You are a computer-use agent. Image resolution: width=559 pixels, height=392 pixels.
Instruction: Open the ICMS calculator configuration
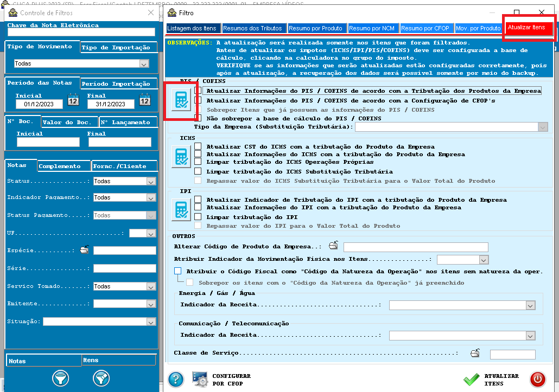click(181, 157)
